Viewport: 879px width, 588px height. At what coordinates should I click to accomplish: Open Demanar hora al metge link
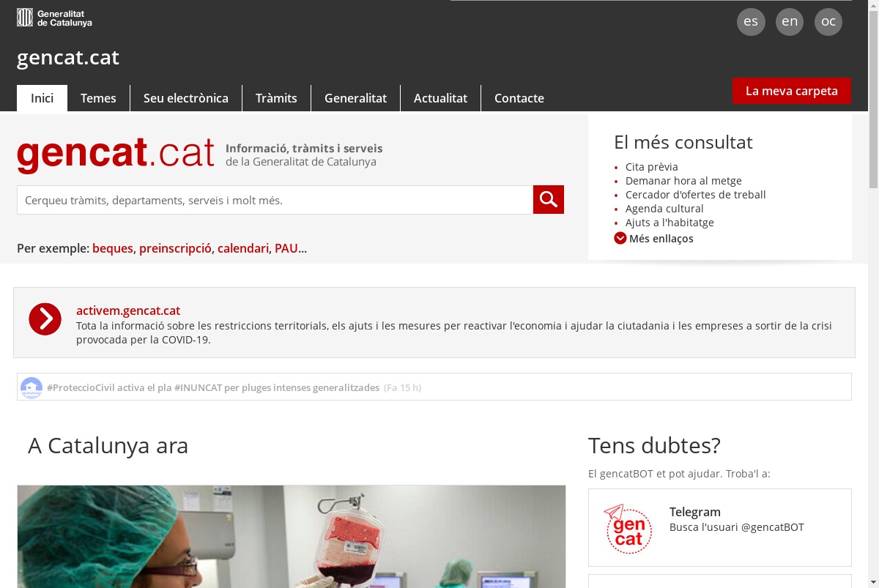683,181
